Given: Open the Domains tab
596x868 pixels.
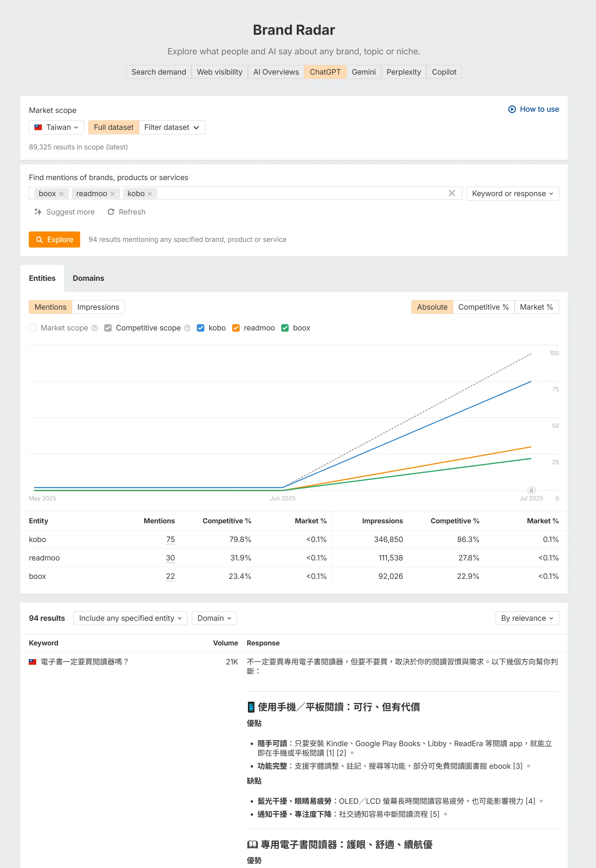Looking at the screenshot, I should coord(88,278).
